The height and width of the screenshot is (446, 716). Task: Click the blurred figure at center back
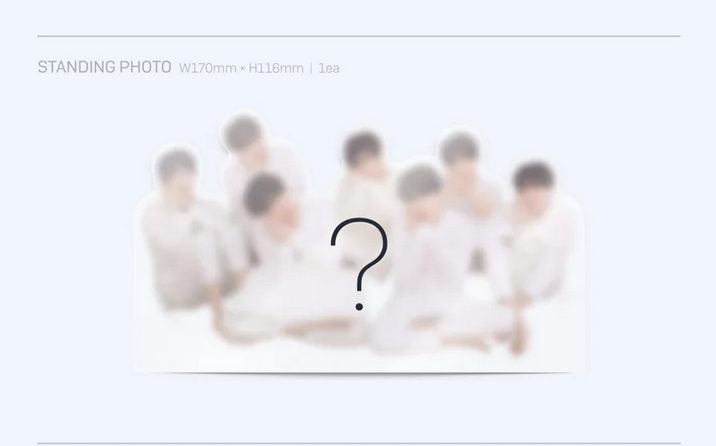click(x=362, y=150)
